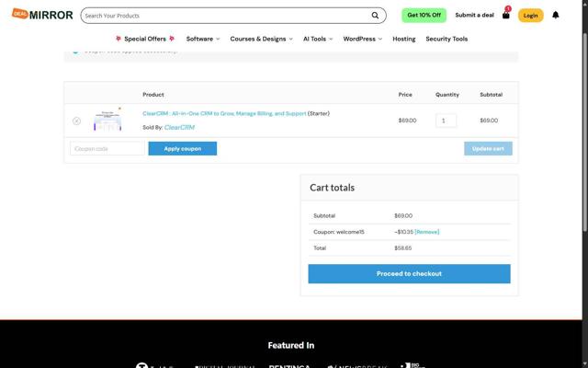Click the Coupon: welcome15 label
588x368 pixels.
pos(339,232)
